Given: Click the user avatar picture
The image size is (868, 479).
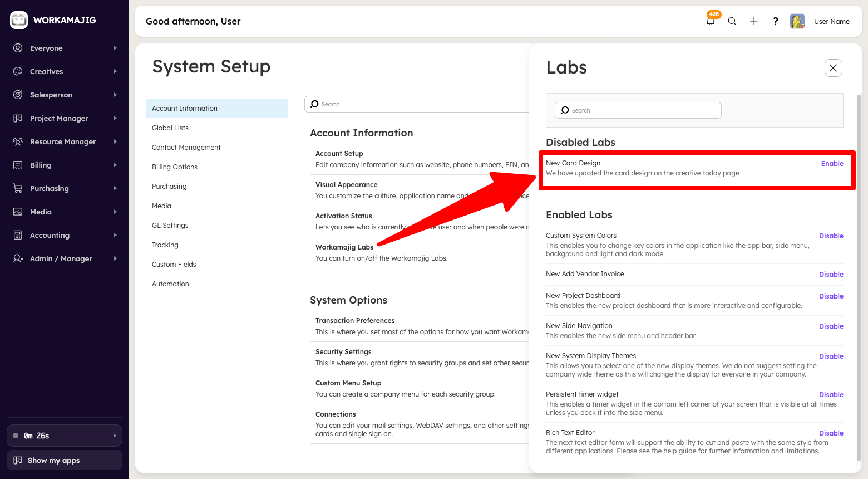Looking at the screenshot, I should (797, 21).
